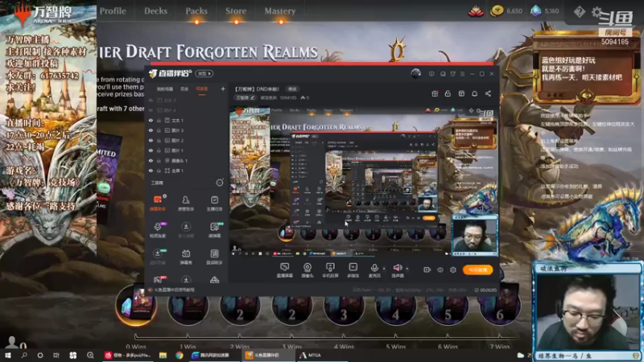Open the notification bell in stream header
The width and height of the screenshot is (644, 362).
(x=474, y=93)
